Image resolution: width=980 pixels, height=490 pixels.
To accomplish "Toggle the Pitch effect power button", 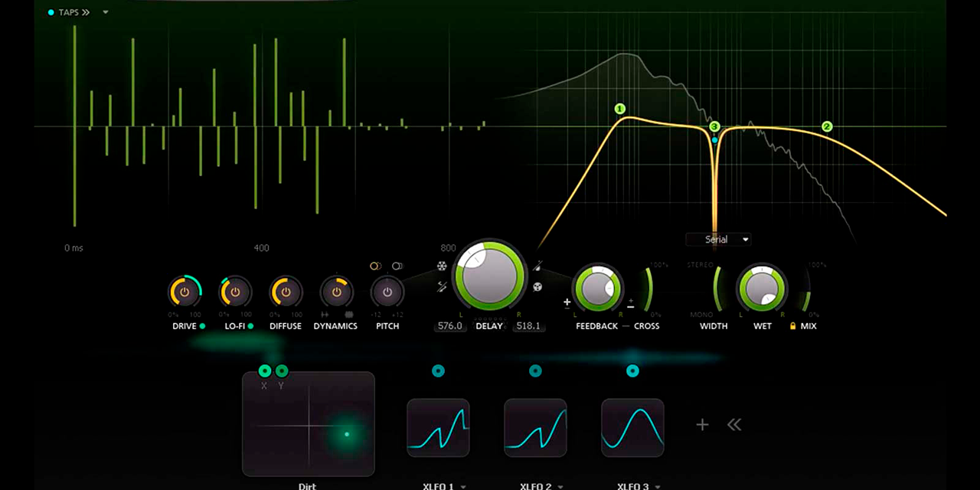I will pos(387,292).
